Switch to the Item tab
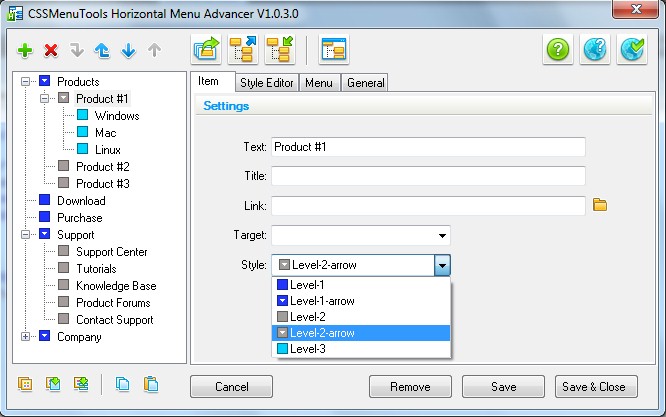666x417 pixels. [x=212, y=82]
